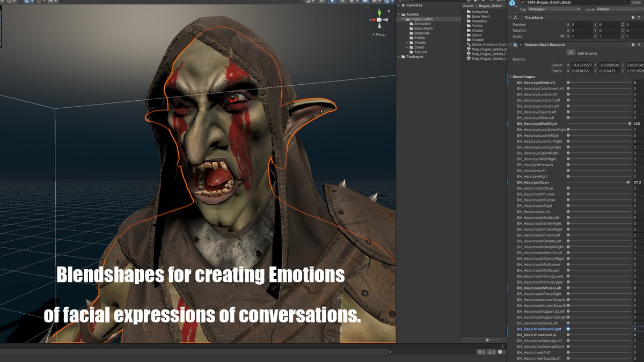Toggle console error messages counter
This screenshot has height=362, width=644.
click(501, 352)
